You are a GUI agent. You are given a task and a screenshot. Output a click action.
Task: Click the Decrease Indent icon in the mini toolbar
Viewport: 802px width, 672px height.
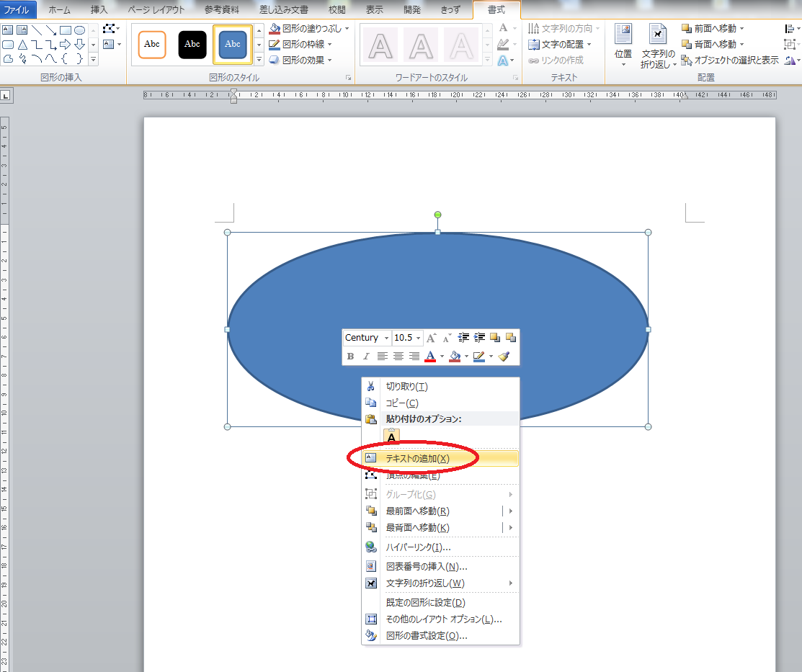pos(463,338)
